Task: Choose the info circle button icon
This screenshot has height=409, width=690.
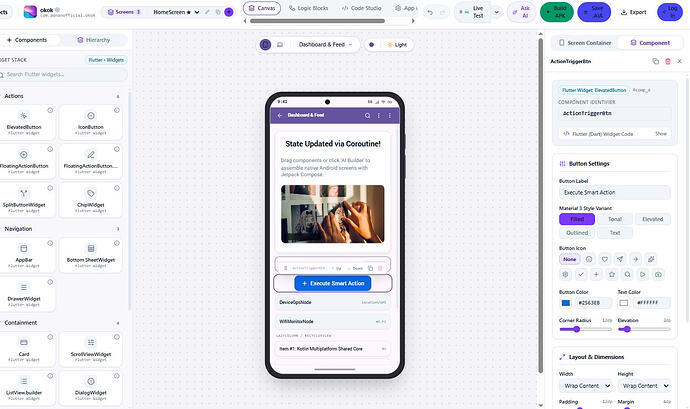Action: pos(589,259)
